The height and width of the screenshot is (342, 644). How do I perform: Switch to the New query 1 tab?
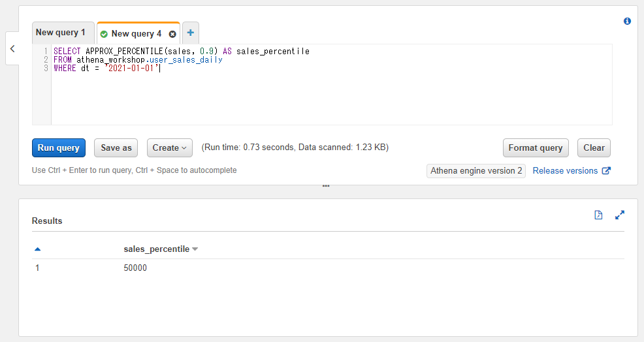pos(63,33)
